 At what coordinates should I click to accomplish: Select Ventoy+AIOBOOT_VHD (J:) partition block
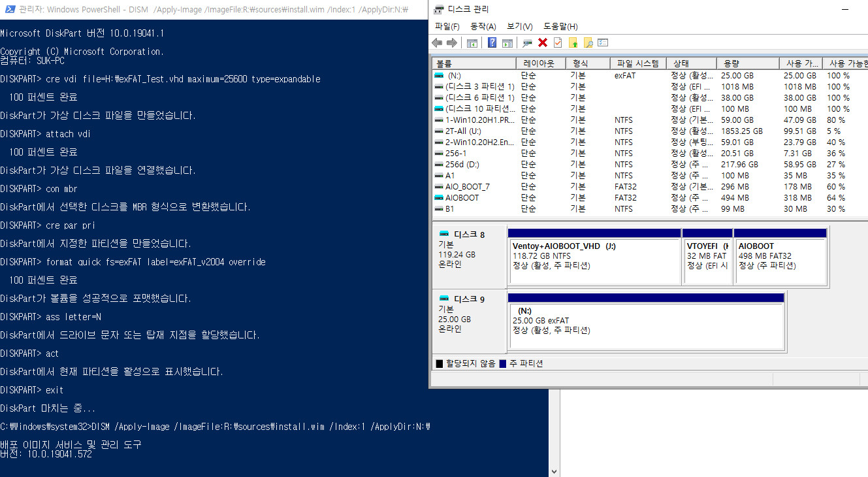(594, 256)
